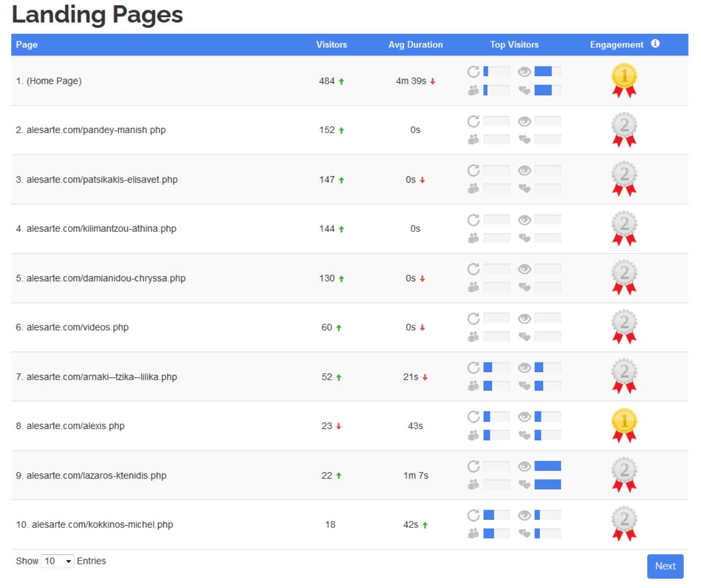Click the Engagement info icon in header

[655, 44]
